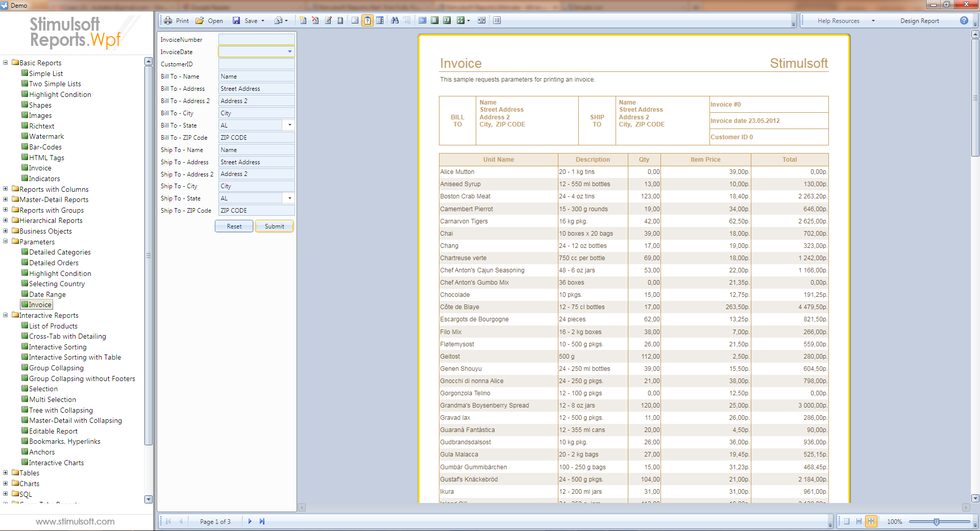Expand the Master-Detail Reports folder
980x531 pixels.
tap(6, 199)
